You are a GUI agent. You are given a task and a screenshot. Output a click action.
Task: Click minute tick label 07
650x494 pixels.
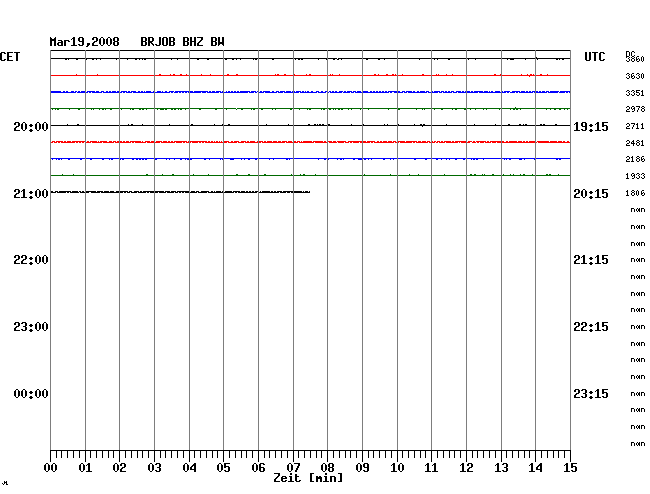(293, 468)
